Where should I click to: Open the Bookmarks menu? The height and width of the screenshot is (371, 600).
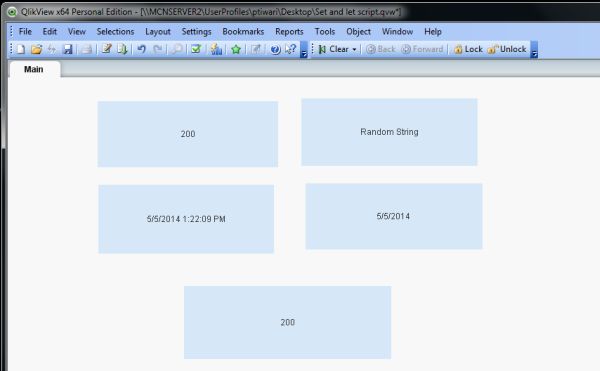243,31
